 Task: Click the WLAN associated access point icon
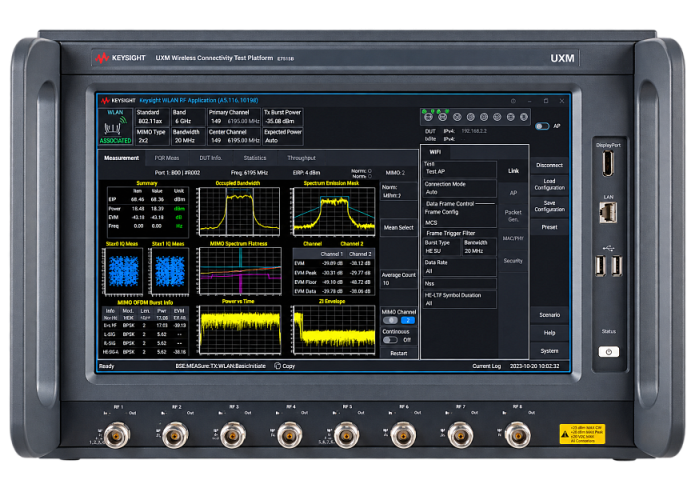click(x=115, y=127)
